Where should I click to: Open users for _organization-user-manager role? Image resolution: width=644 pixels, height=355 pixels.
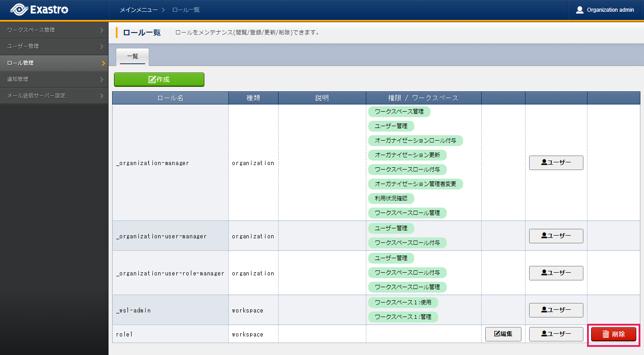coord(556,236)
